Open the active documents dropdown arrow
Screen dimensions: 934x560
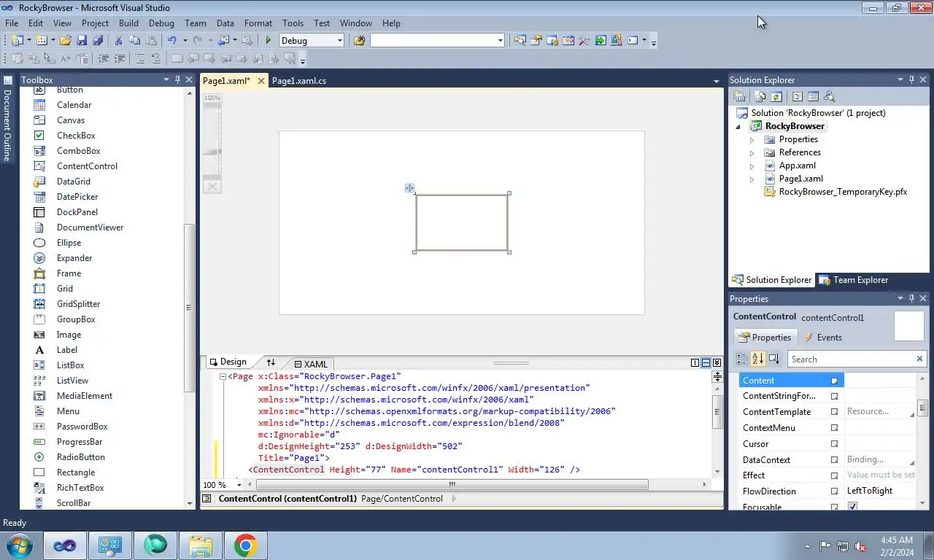click(x=716, y=81)
